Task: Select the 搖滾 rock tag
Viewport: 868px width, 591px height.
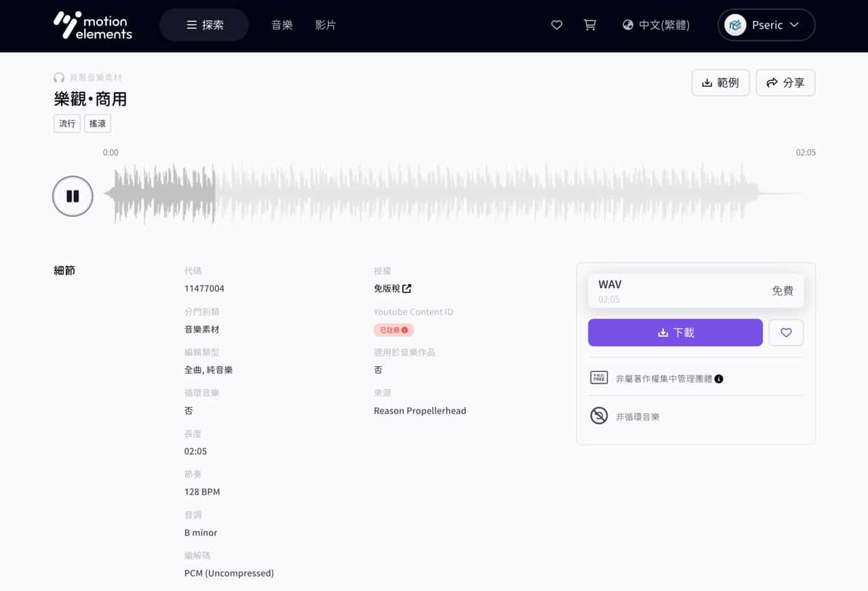Action: click(x=98, y=123)
